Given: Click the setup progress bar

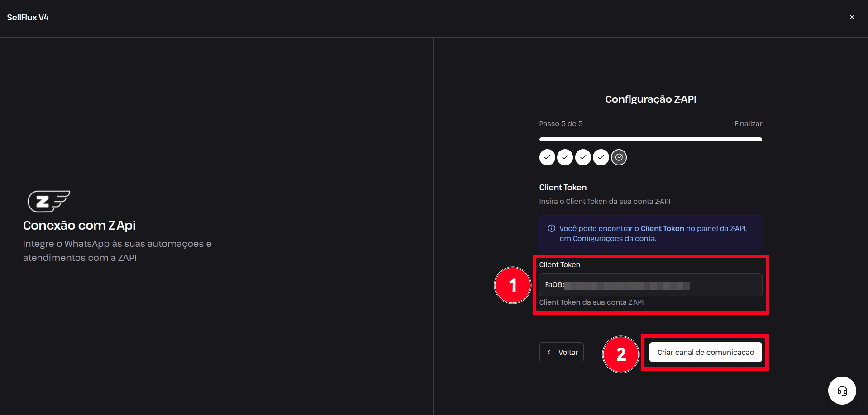Looking at the screenshot, I should tap(650, 139).
